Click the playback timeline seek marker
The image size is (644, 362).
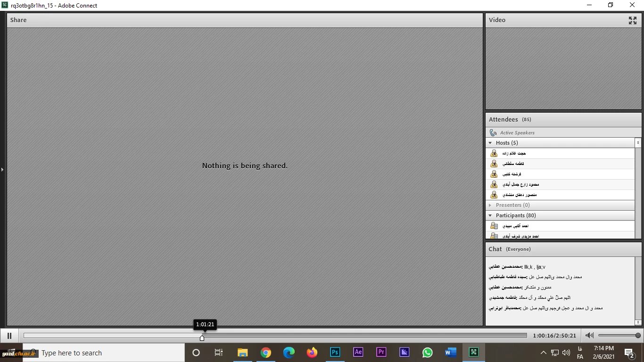pyautogui.click(x=202, y=337)
